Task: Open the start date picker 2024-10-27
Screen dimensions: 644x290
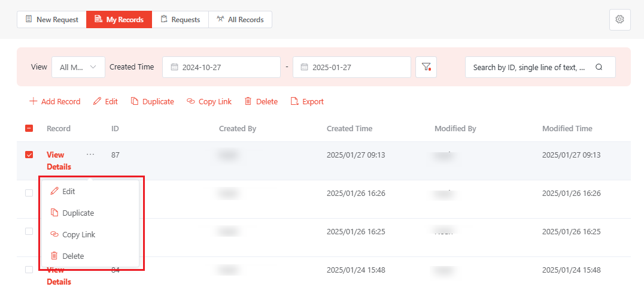Action: pos(221,67)
